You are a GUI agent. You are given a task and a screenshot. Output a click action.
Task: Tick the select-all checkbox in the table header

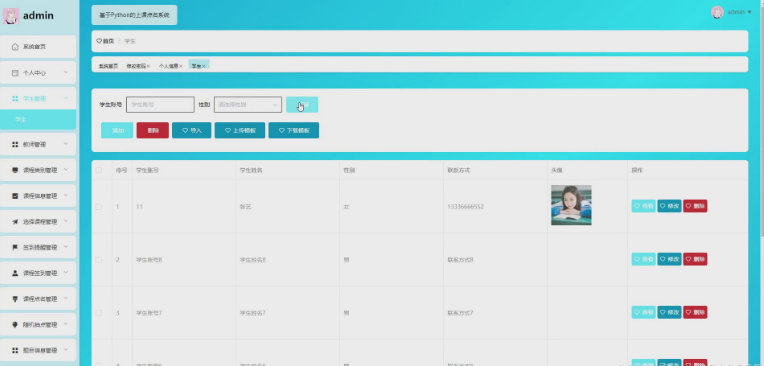[99, 170]
